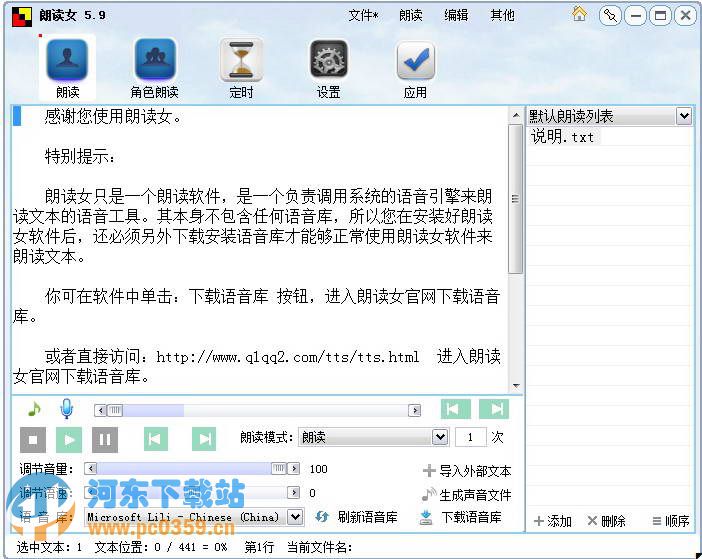Click the top-row next track button
Screen dimensions: 702x559
pos(494,409)
